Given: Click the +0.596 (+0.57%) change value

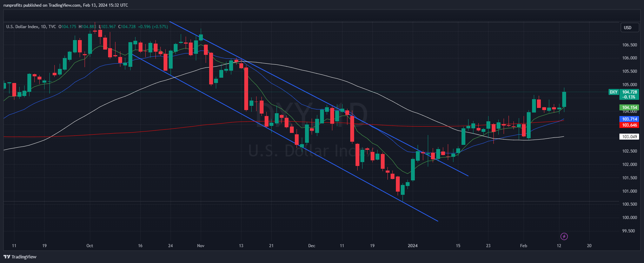Looking at the screenshot, I should [x=153, y=27].
